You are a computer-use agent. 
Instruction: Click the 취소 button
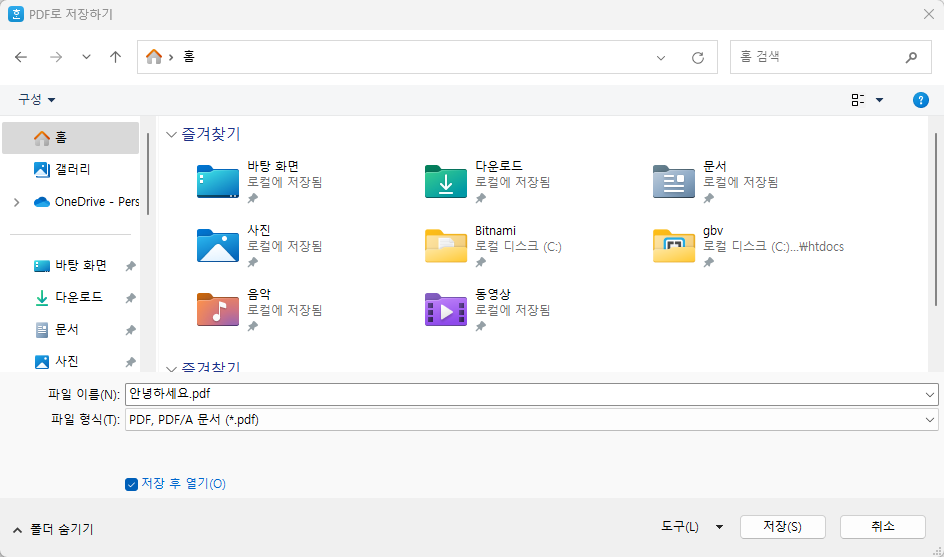click(x=883, y=527)
